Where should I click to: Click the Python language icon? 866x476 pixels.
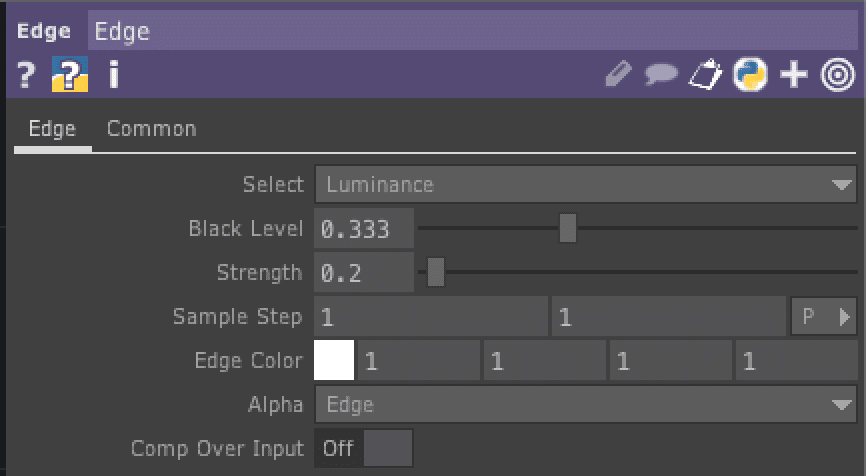749,75
